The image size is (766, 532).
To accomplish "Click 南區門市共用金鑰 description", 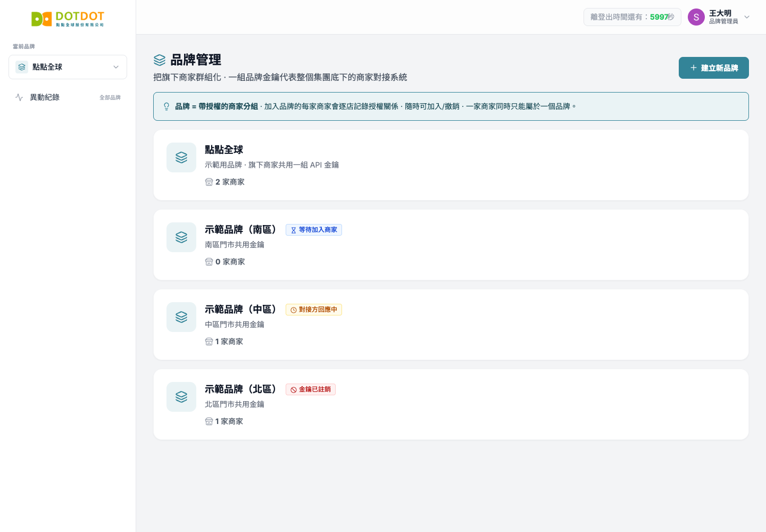I will (x=235, y=245).
